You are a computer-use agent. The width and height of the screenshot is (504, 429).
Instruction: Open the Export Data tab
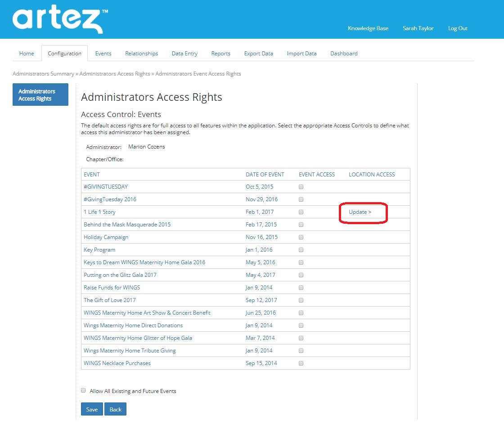(x=258, y=54)
